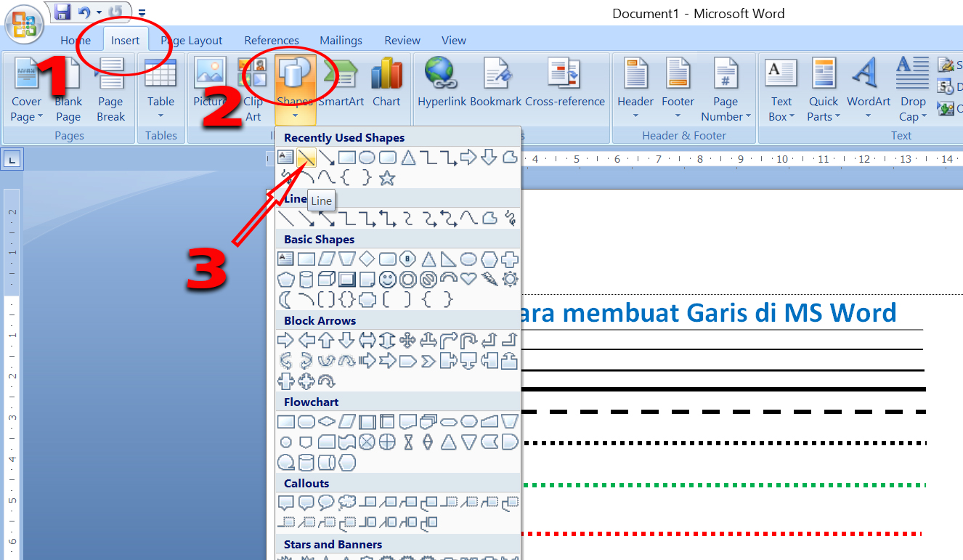
Task: Click the Save icon in Quick Access Toolbar
Action: 62,12
